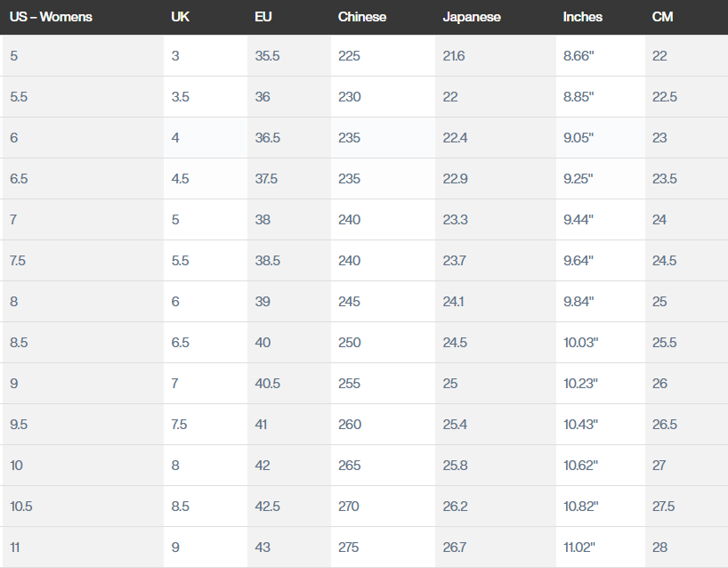Select US Womens size 6.5 cell
Screen dimensions: 728x568
(19, 179)
